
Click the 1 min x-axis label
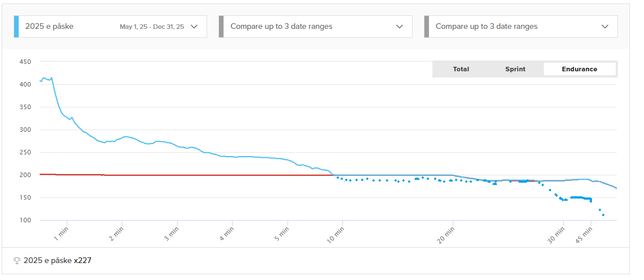61,234
